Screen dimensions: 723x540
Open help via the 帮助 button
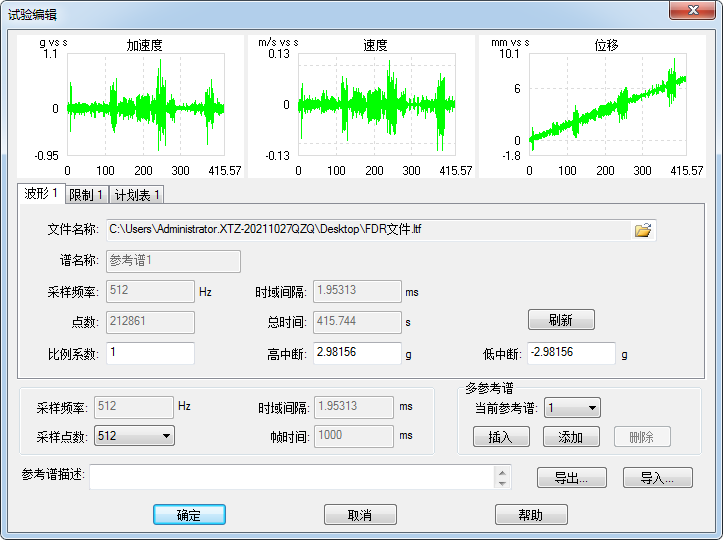pos(531,515)
